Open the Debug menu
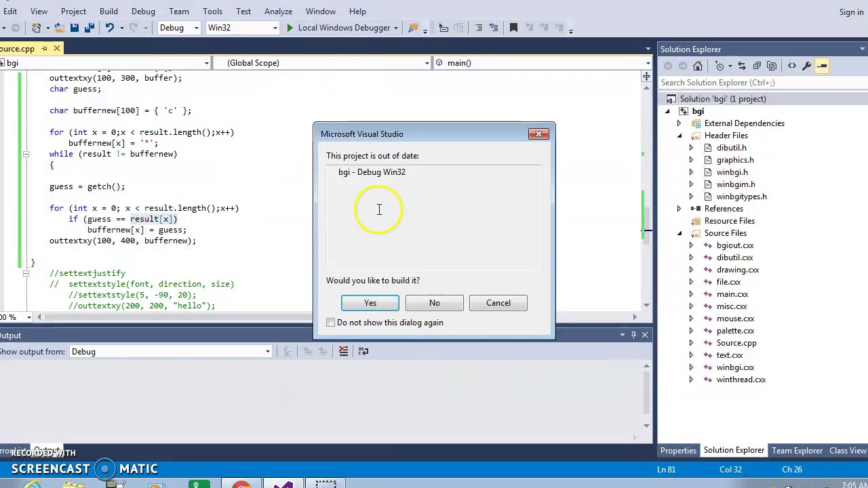 point(143,12)
